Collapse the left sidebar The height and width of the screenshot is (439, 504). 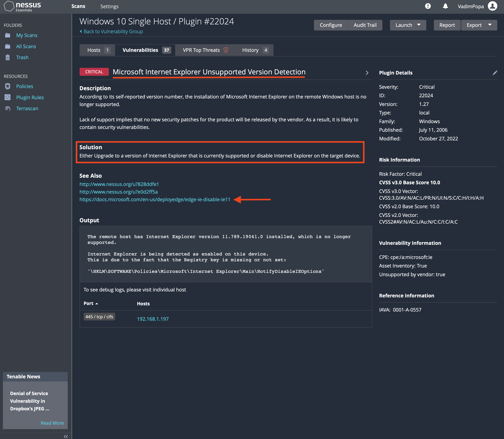(65, 436)
